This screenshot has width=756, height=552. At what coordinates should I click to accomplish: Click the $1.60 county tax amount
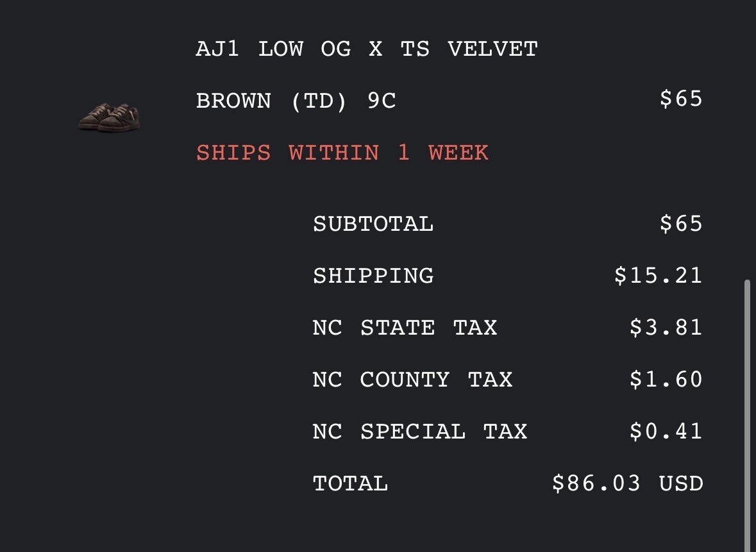click(666, 380)
